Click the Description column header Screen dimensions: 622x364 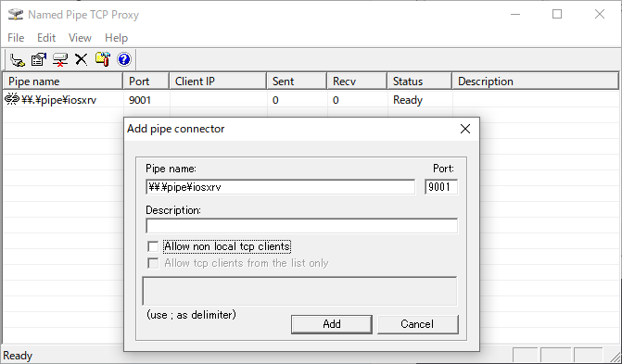point(536,82)
